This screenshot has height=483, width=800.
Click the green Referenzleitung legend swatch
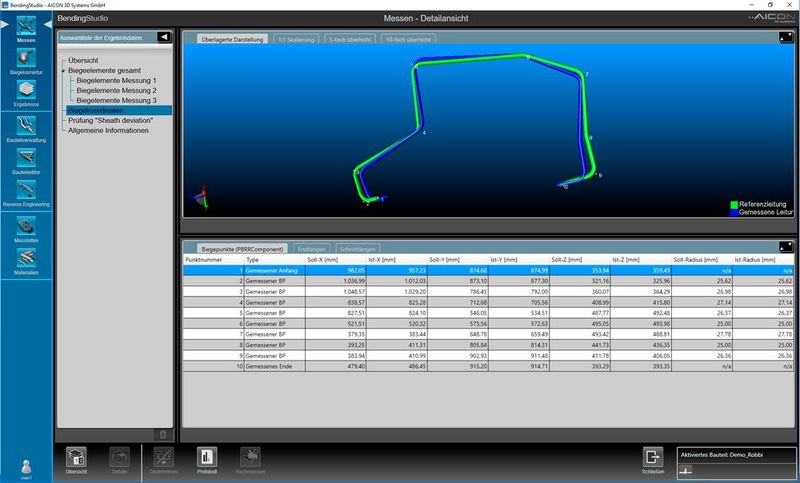734,205
